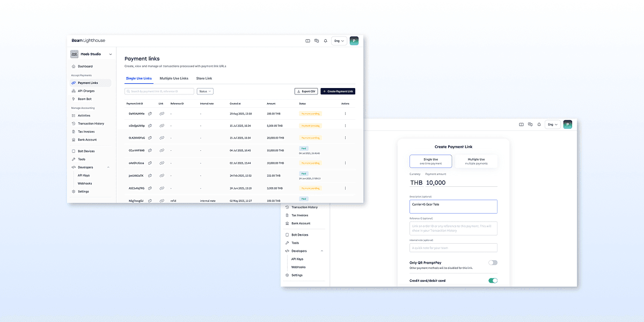Image resolution: width=644 pixels, height=322 pixels.
Task: Open Eng language dropdown in Create Payment Link window
Action: click(553, 124)
